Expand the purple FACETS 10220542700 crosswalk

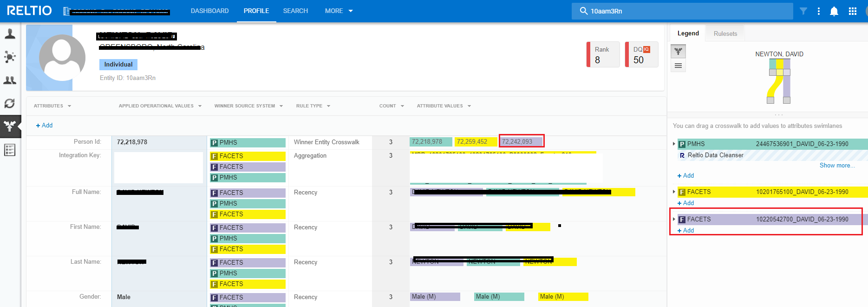click(674, 219)
